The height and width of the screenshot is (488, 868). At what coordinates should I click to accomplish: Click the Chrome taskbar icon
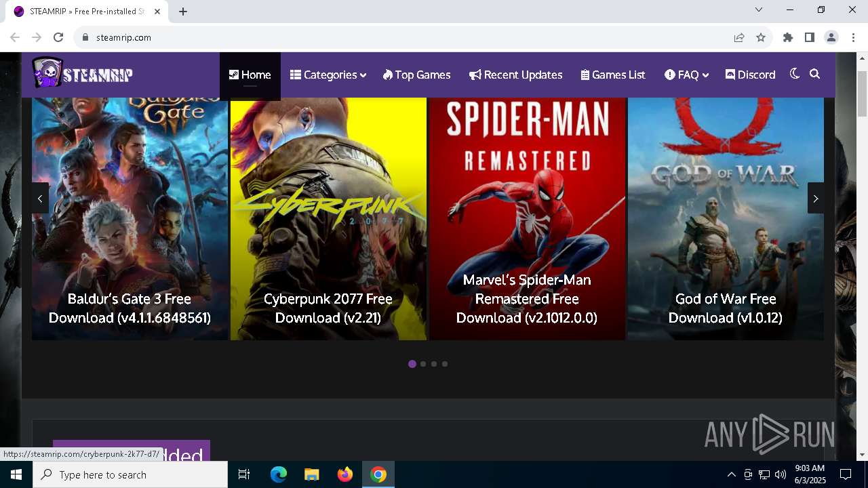click(378, 474)
